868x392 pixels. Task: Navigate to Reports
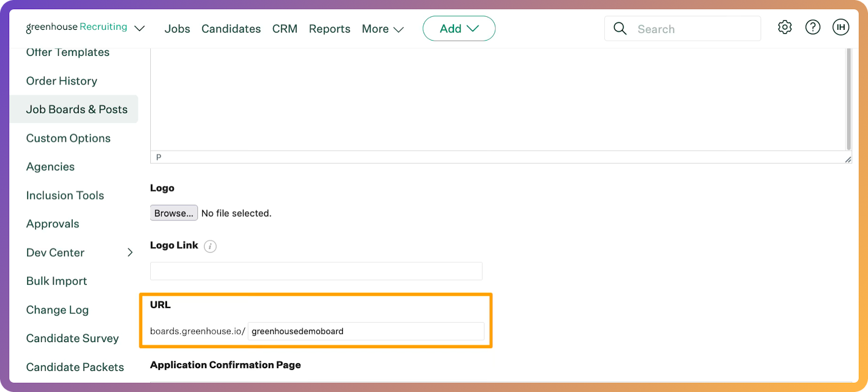(x=329, y=29)
